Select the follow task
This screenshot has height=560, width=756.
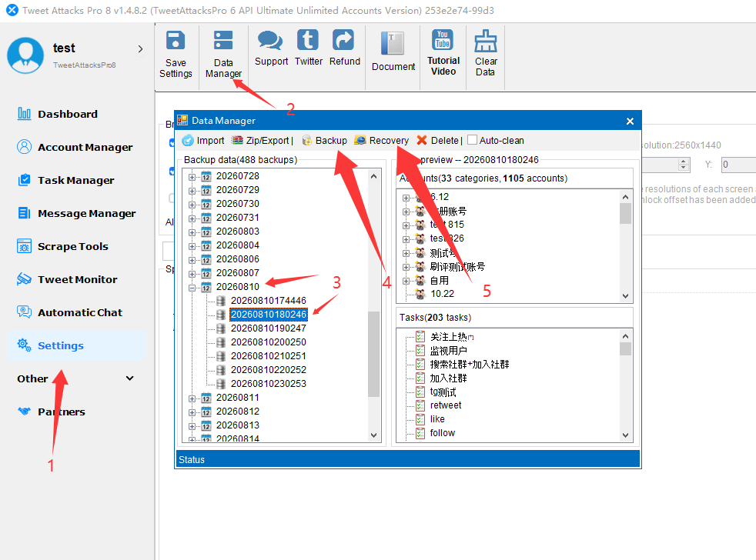coord(442,433)
